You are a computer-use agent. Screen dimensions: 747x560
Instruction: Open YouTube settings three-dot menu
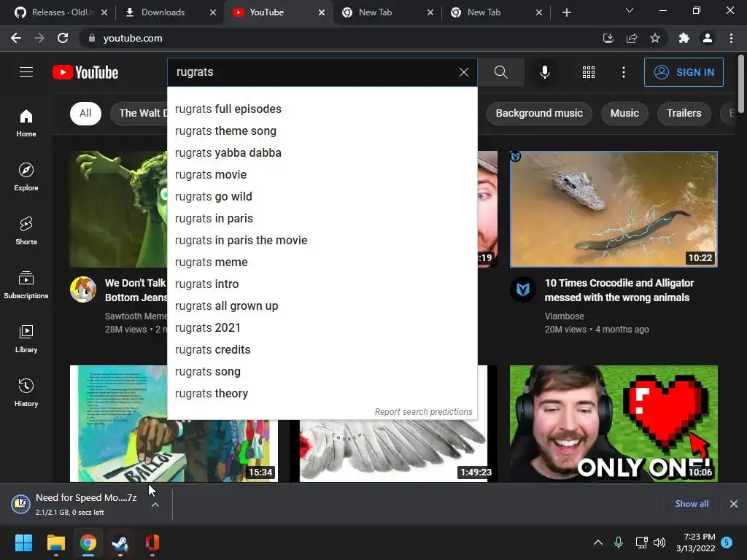coord(624,72)
